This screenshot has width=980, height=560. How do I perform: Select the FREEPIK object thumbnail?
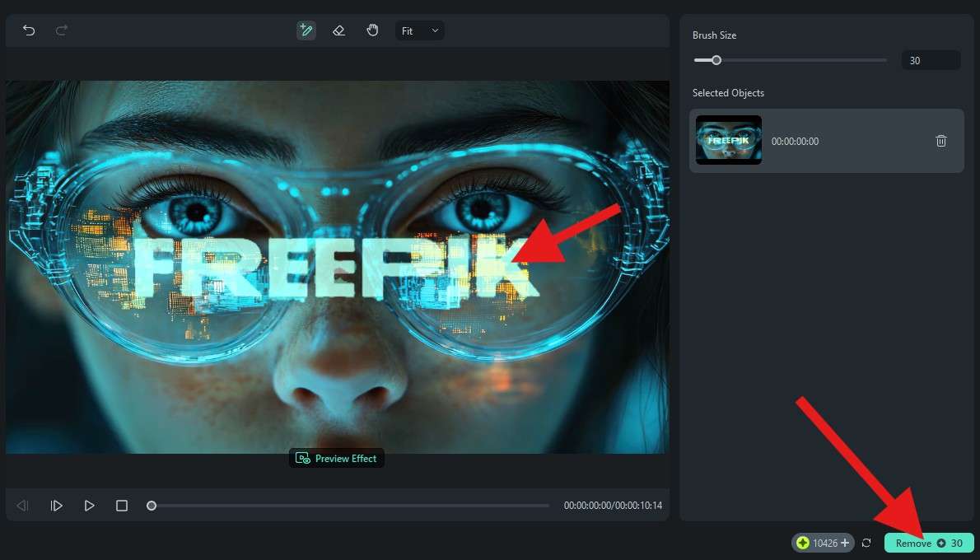729,140
